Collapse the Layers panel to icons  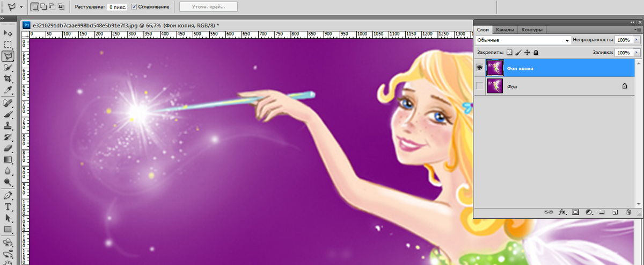tap(633, 22)
